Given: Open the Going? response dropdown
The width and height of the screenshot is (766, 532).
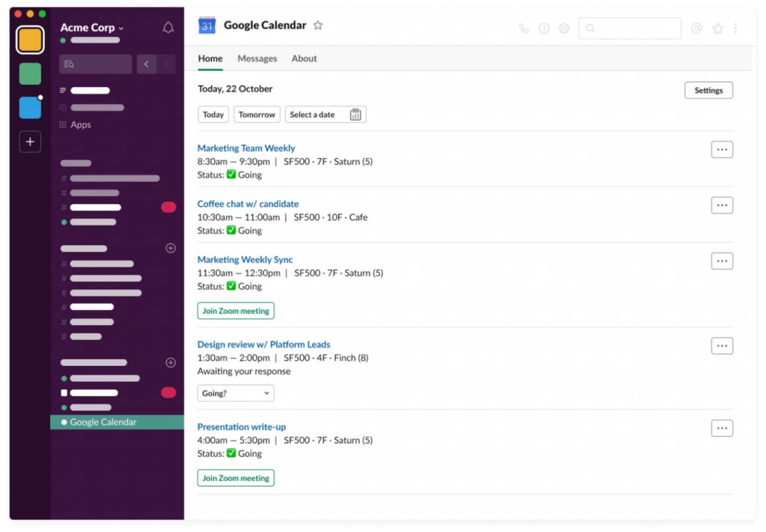Looking at the screenshot, I should point(235,393).
